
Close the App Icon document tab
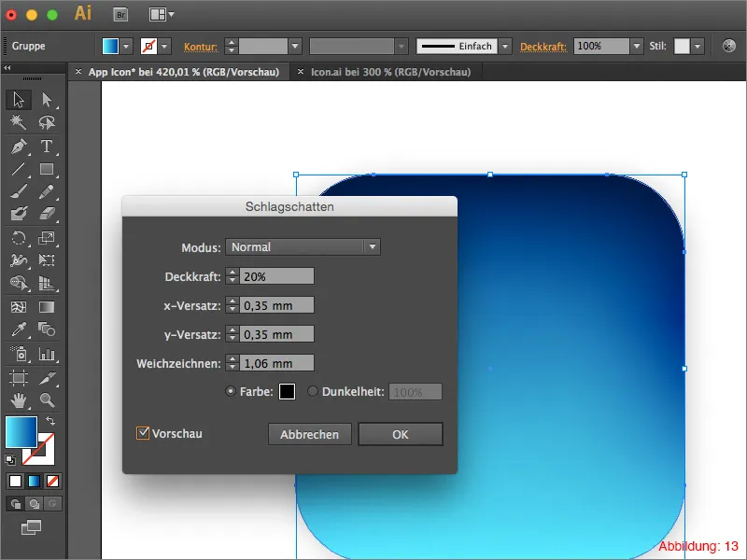tap(78, 72)
